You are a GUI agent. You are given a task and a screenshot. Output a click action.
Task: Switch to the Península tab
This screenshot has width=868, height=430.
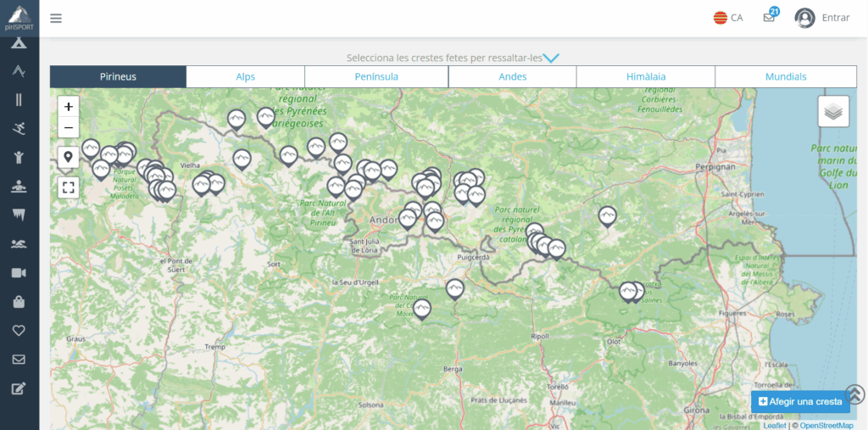[x=376, y=76]
